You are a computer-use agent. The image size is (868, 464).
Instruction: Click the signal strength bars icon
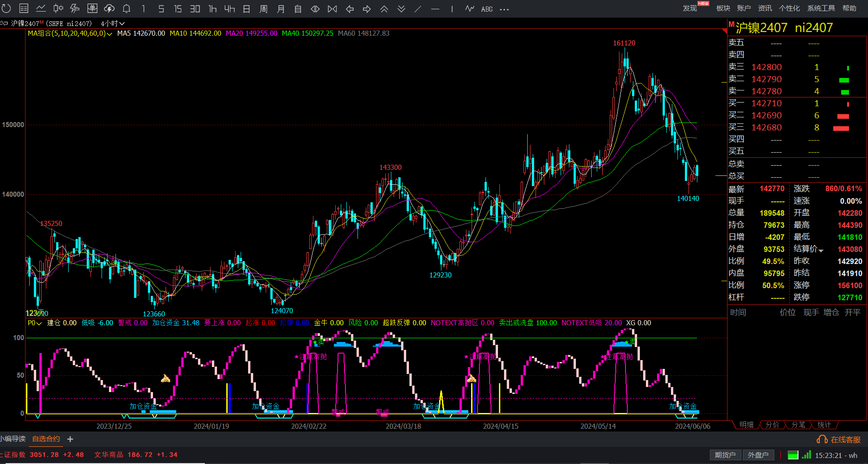[807, 455]
